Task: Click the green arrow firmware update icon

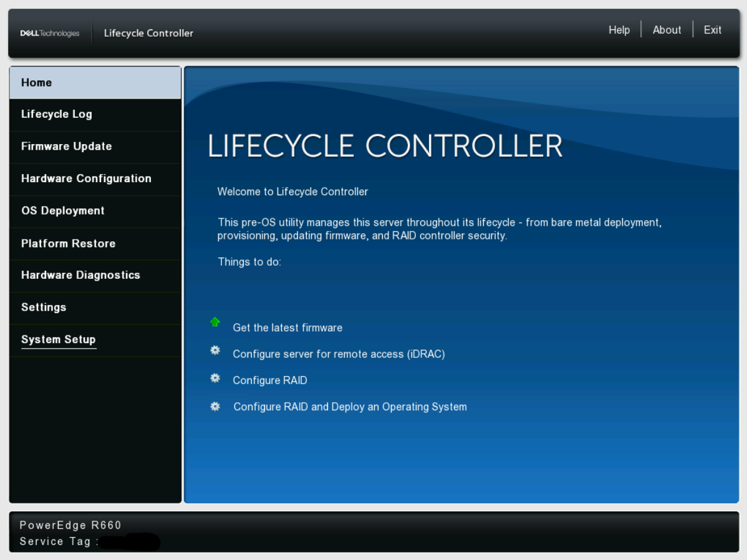Action: tap(215, 322)
